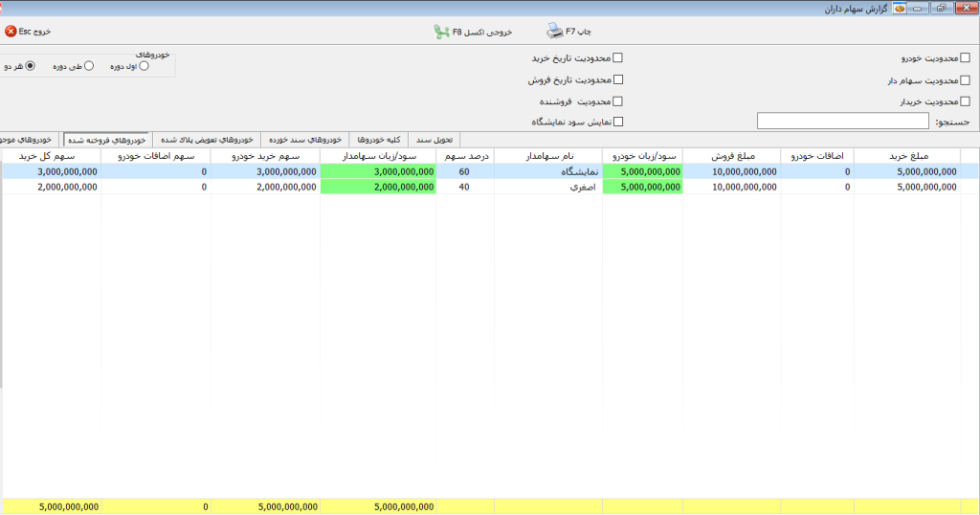Sort by سهم اضافات خودرو column header
The width and height of the screenshot is (980, 515).
pyautogui.click(x=156, y=156)
